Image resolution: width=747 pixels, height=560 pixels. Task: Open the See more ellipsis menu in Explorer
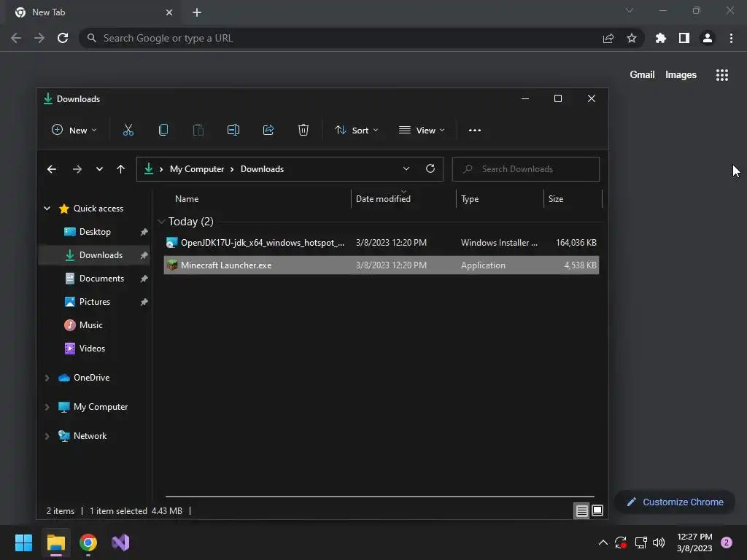[x=474, y=130]
